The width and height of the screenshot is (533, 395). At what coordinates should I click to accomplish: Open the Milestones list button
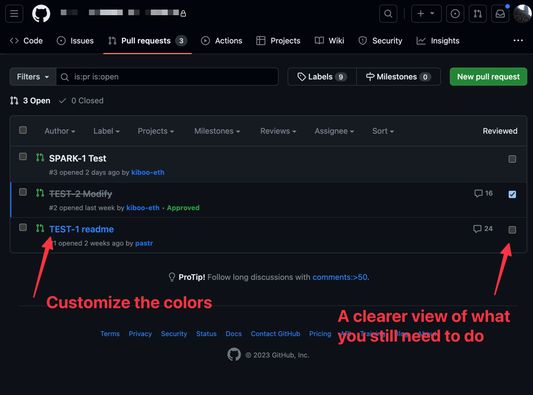pos(398,77)
